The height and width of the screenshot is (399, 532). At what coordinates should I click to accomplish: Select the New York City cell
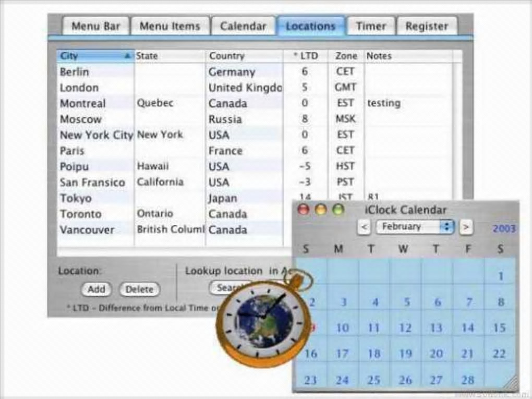tap(96, 135)
